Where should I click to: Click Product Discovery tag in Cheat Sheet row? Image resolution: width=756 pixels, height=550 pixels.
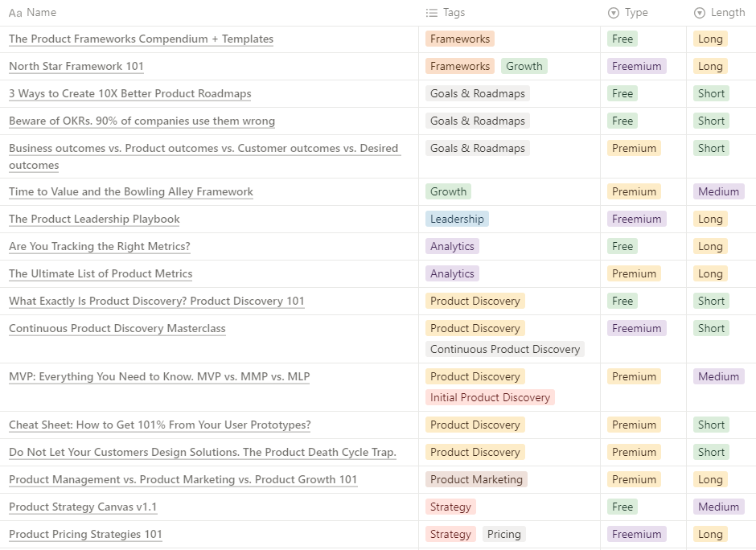(475, 425)
